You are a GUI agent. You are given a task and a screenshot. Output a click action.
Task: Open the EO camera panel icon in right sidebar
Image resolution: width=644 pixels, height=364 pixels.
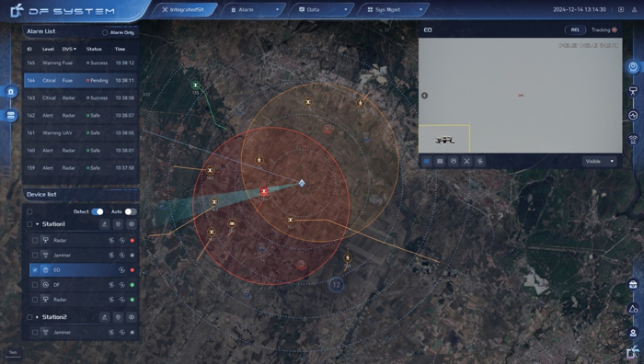633,66
